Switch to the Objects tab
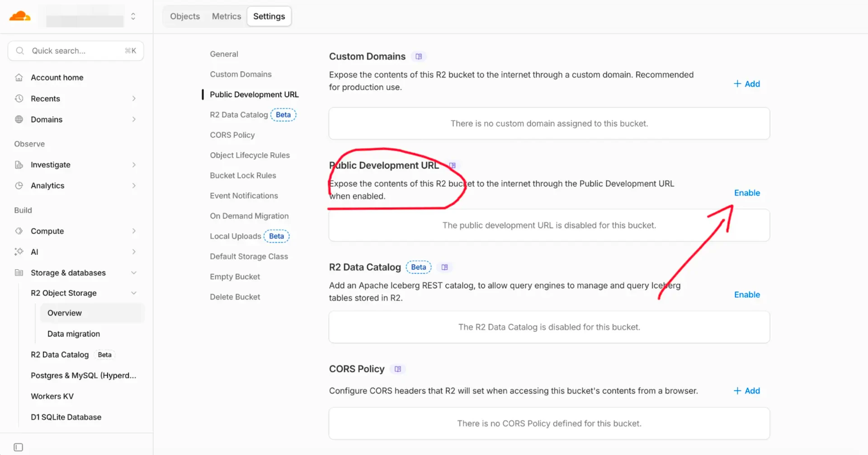This screenshot has height=455, width=868. click(x=185, y=16)
